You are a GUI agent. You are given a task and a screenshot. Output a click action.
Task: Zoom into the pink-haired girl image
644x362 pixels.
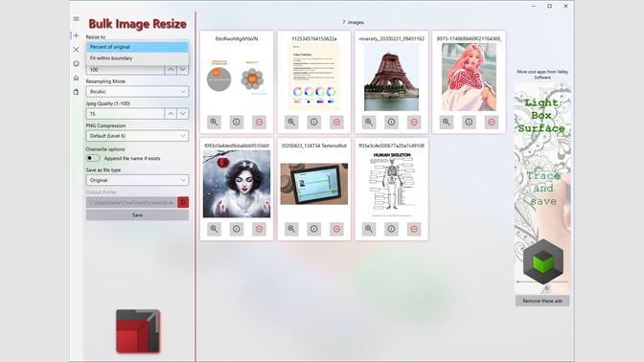[447, 122]
